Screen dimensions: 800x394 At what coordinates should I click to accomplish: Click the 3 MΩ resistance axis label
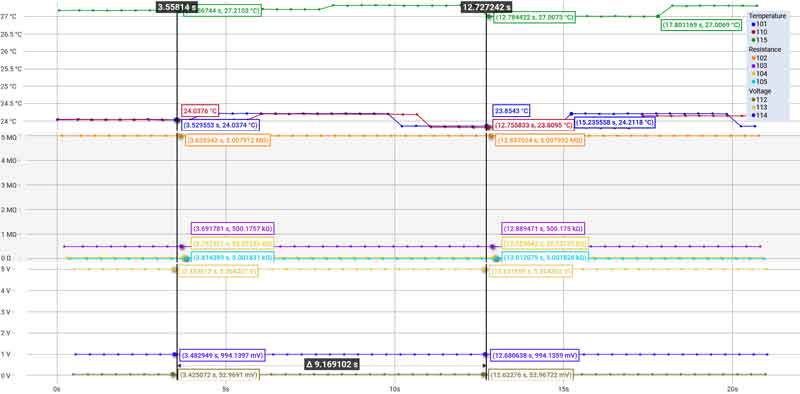(9, 185)
